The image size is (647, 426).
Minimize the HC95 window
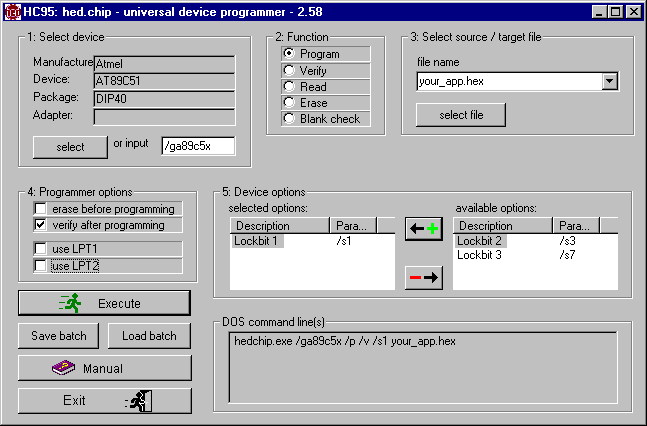point(600,12)
